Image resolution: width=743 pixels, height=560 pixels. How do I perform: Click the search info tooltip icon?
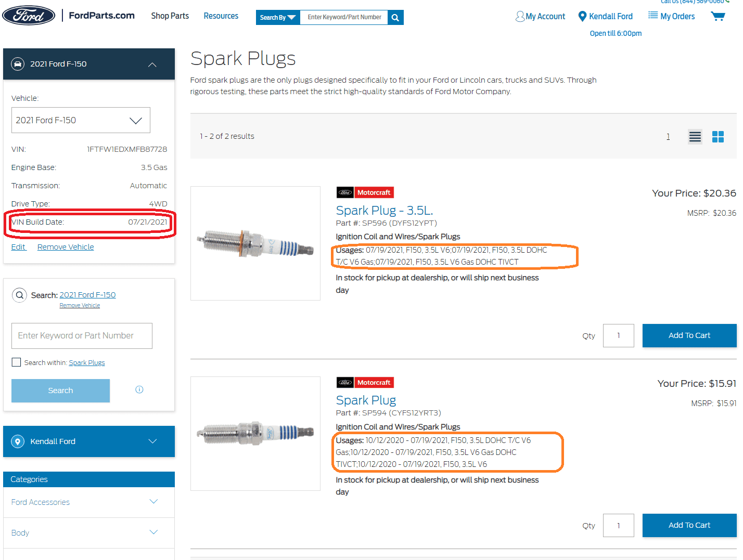point(139,389)
